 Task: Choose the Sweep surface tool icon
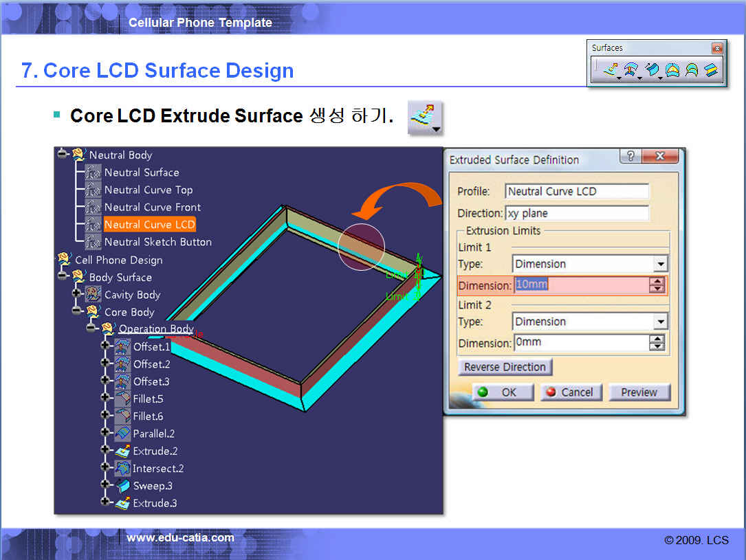click(x=651, y=70)
